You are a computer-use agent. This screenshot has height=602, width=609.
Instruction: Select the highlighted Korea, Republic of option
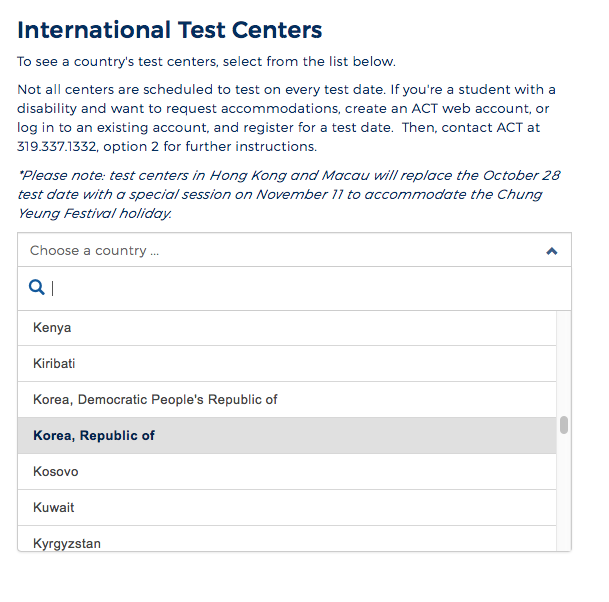287,436
